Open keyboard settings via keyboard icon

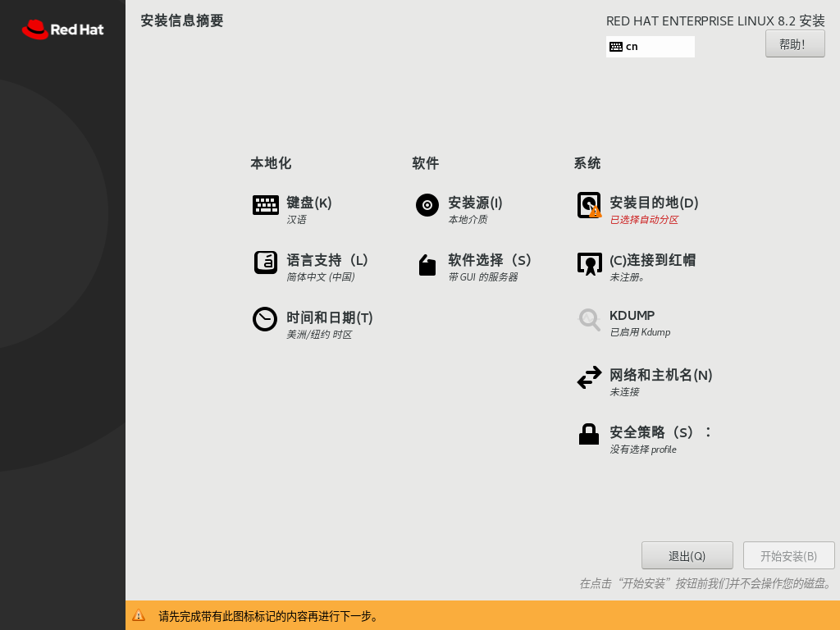[266, 204]
